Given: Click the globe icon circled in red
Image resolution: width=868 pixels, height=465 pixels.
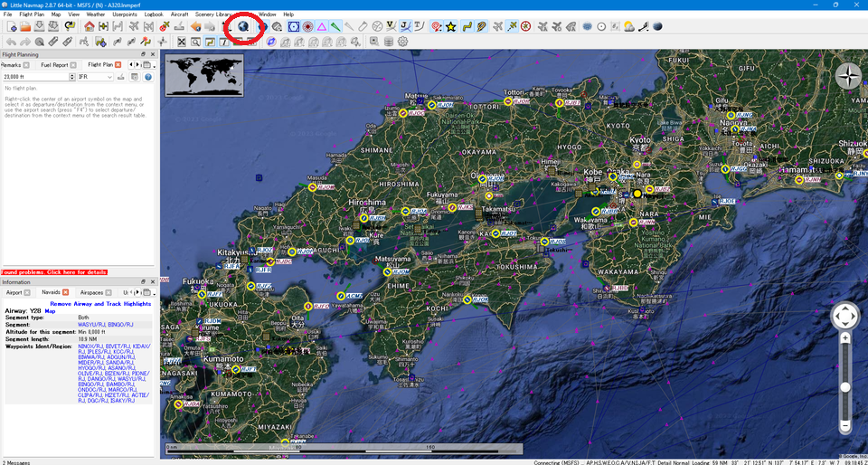Looking at the screenshot, I should coord(244,27).
